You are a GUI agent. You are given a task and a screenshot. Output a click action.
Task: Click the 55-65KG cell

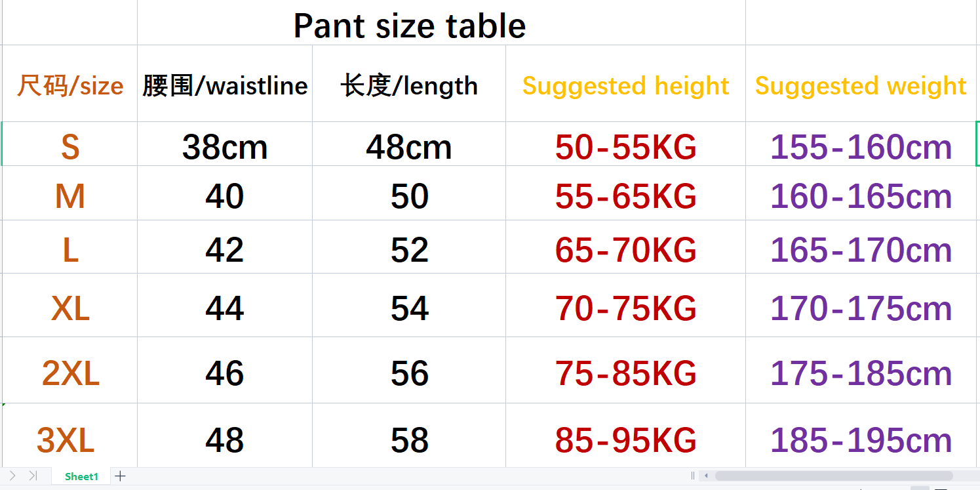point(625,196)
